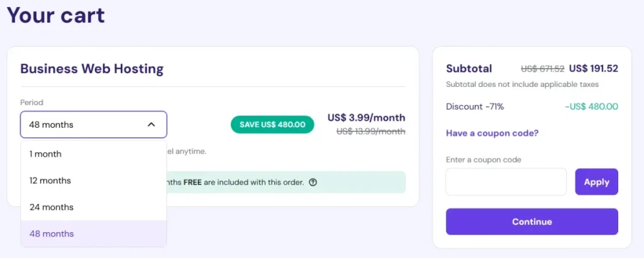Click the crossed-out US$ 13.99/month price
Viewport: 644px width, 258px height.
point(370,132)
